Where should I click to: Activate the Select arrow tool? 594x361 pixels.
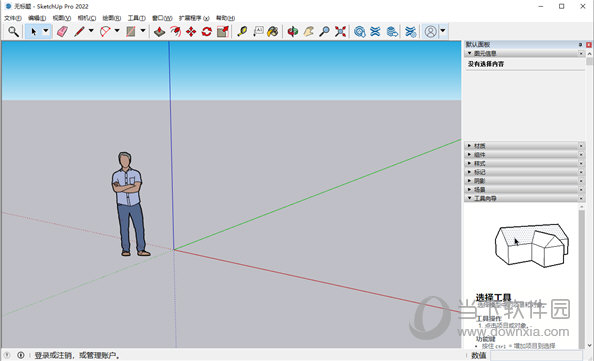pos(33,31)
